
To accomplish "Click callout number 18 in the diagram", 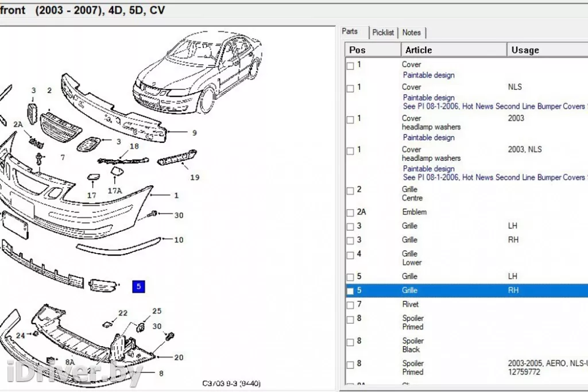I will (x=134, y=146).
